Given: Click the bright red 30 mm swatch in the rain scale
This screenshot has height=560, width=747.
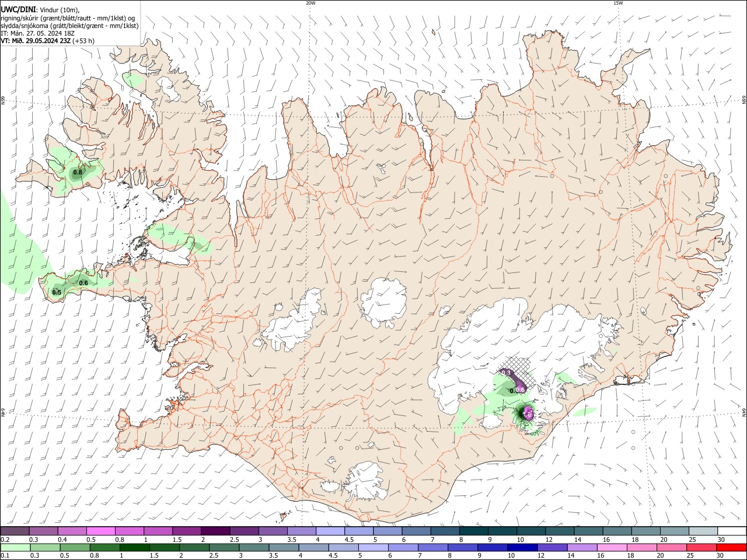Looking at the screenshot, I should pos(732,547).
